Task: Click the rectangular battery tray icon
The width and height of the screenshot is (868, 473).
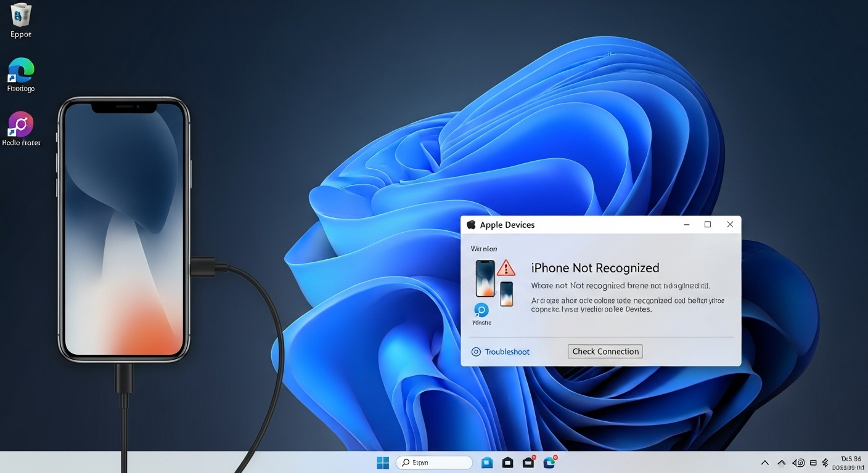Action: 813,463
